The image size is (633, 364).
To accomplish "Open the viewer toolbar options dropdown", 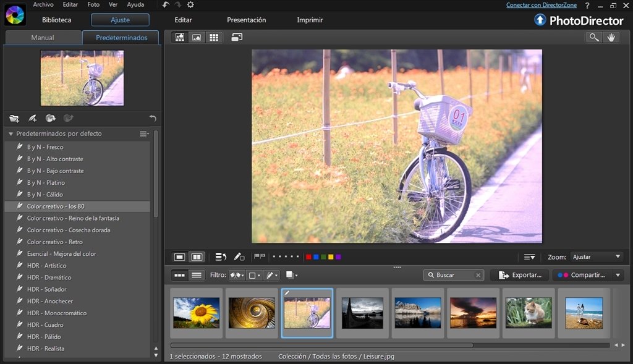I will [x=529, y=257].
